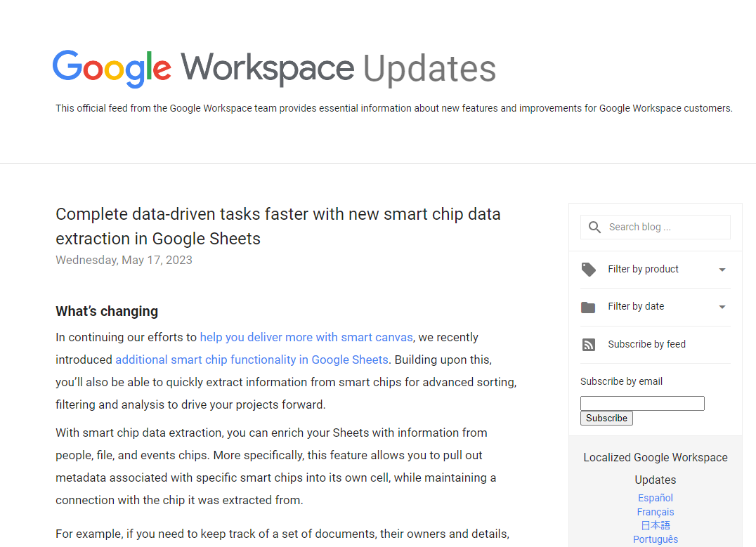Image resolution: width=756 pixels, height=547 pixels.
Task: Click the Google logo in the header
Action: [111, 67]
